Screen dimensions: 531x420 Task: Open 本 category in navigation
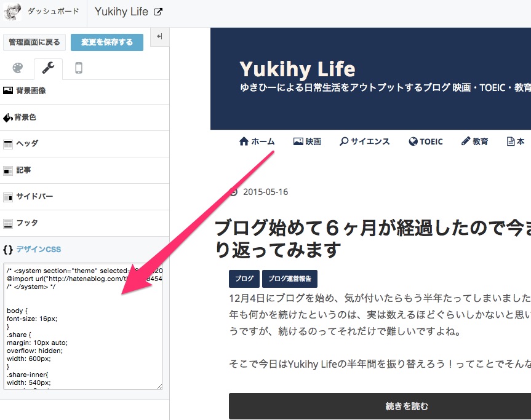516,141
